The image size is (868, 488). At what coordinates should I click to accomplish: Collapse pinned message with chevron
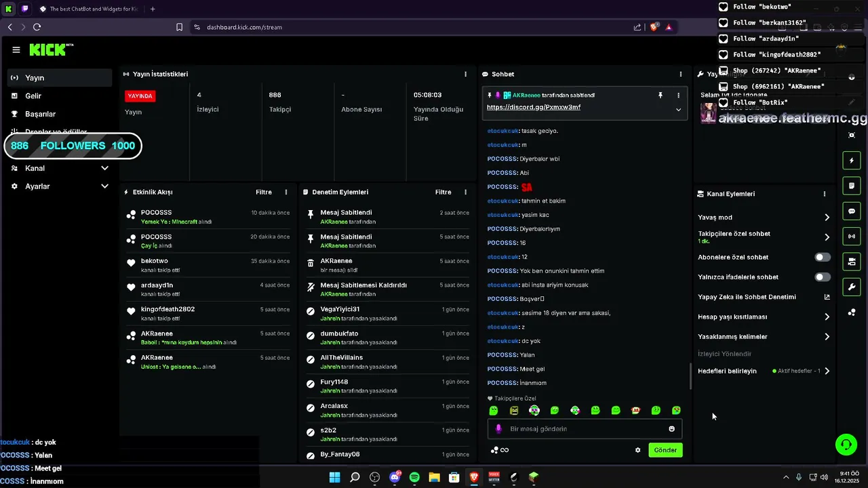678,109
